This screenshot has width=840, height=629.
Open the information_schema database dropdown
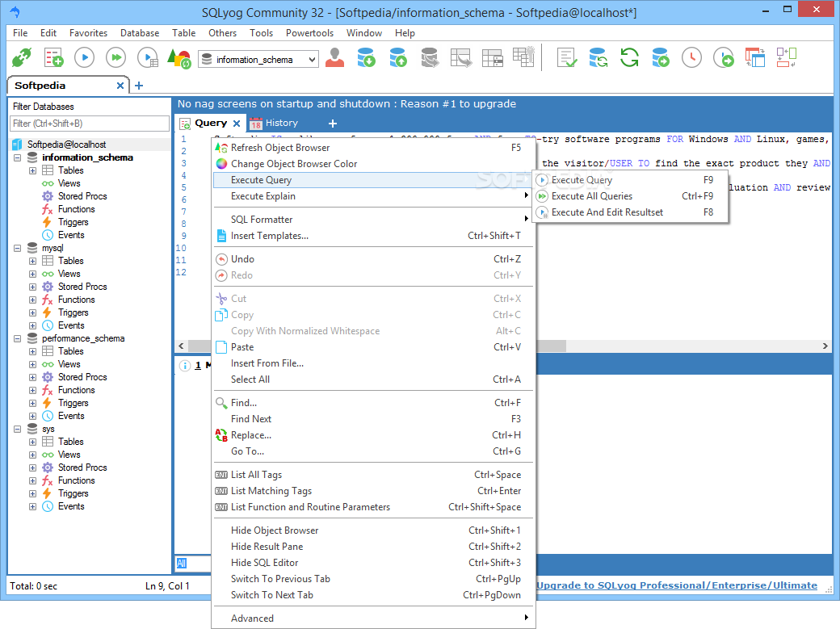point(312,60)
